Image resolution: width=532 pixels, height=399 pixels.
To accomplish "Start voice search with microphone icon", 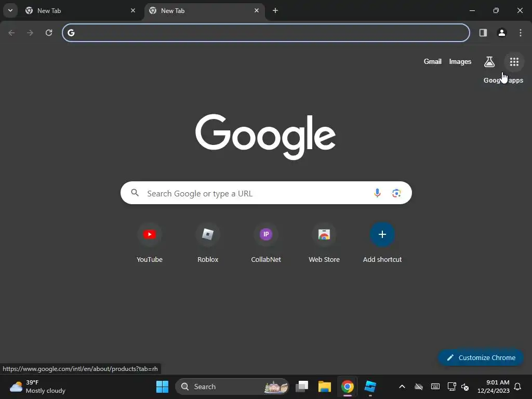I will coord(377,193).
